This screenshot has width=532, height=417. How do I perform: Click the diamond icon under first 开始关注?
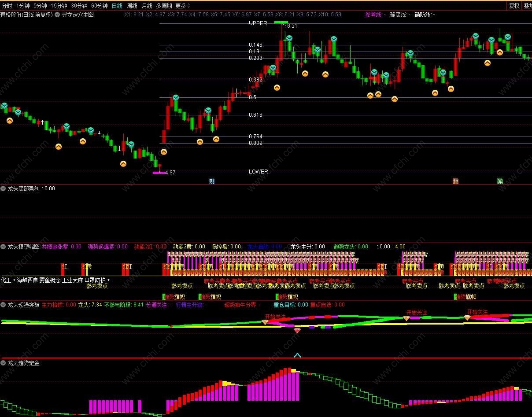[x=265, y=322]
